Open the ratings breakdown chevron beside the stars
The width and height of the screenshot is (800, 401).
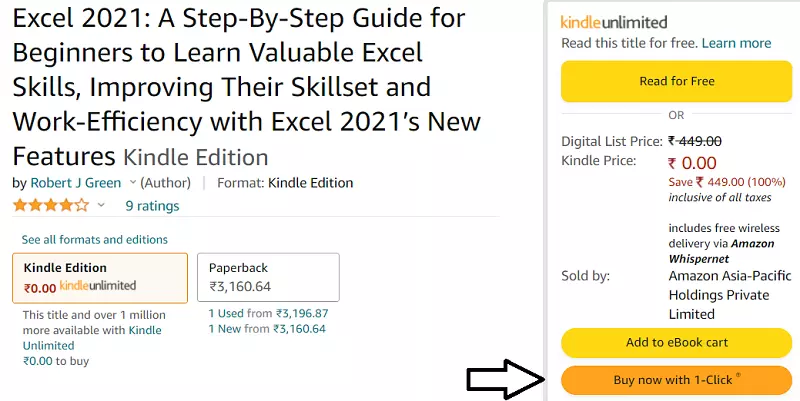click(x=100, y=206)
